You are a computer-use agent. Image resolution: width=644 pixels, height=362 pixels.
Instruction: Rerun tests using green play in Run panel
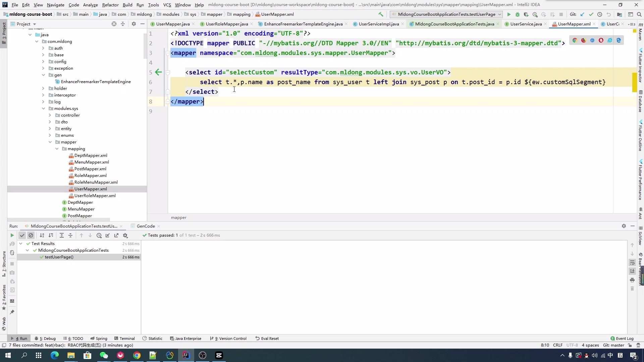[x=12, y=235]
